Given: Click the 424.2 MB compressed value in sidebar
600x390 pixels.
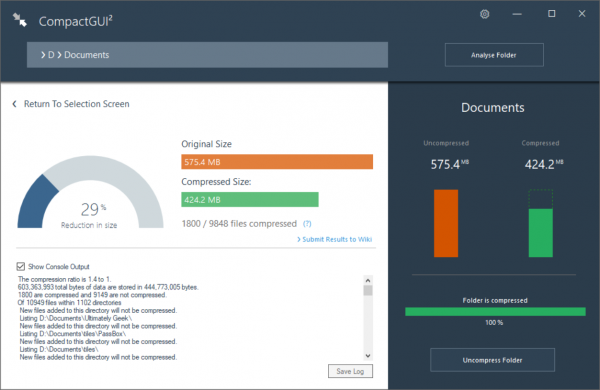Looking at the screenshot, I should click(x=544, y=164).
